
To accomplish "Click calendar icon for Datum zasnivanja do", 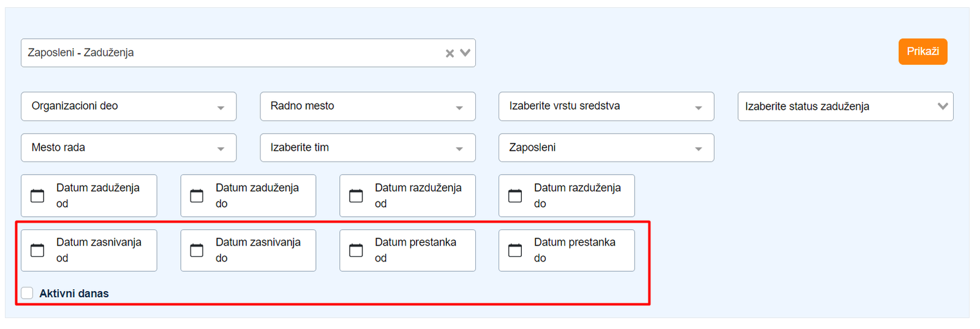I will (197, 250).
